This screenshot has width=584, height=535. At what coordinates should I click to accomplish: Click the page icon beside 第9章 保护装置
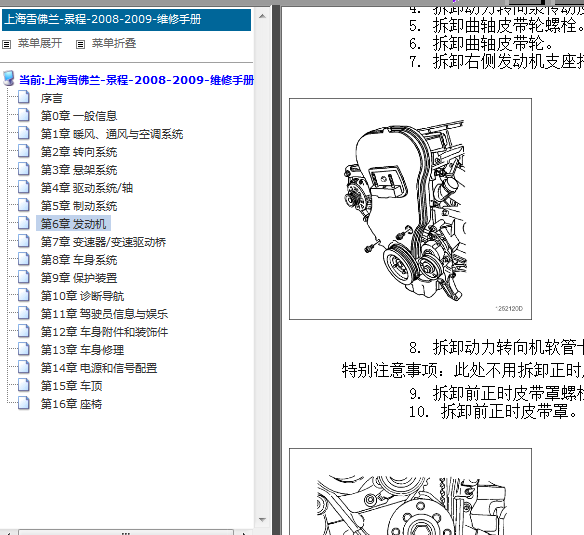(24, 277)
